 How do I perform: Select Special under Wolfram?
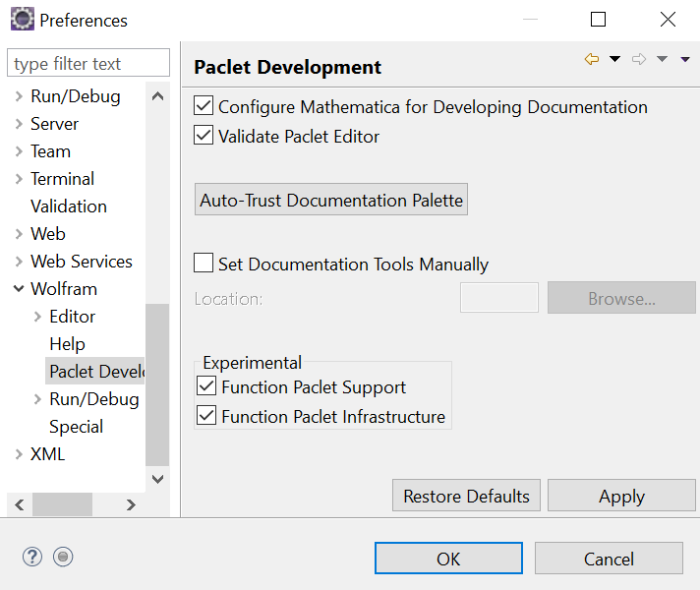pos(77,427)
